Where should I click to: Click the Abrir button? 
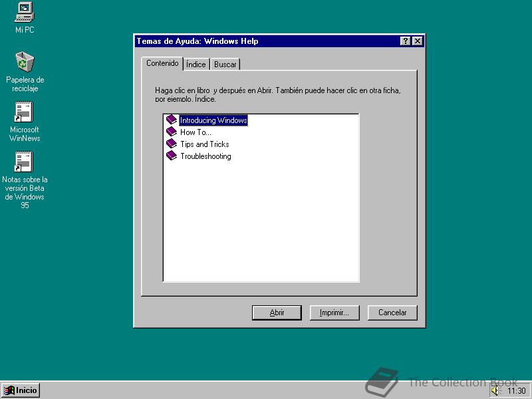277,313
